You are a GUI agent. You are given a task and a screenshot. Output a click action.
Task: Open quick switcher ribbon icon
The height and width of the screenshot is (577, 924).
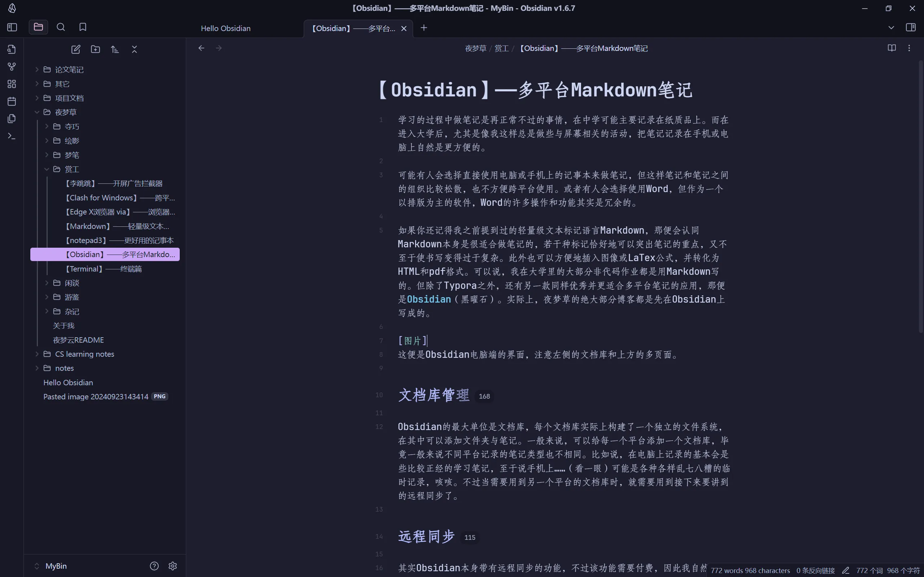click(x=12, y=49)
